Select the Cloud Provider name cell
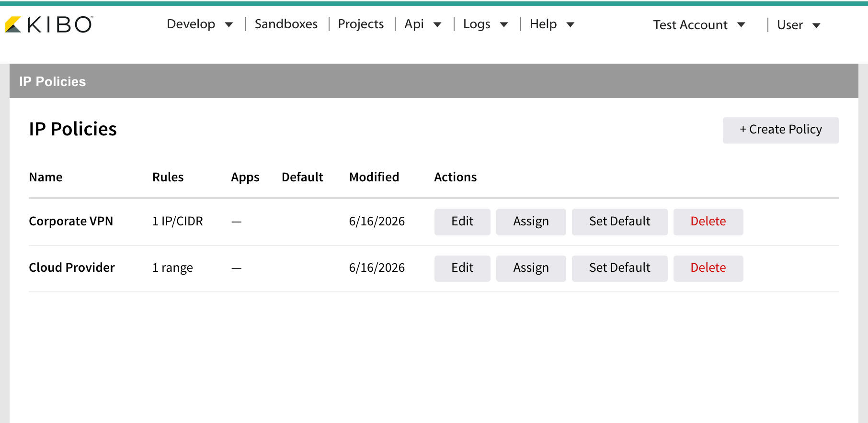 (72, 267)
